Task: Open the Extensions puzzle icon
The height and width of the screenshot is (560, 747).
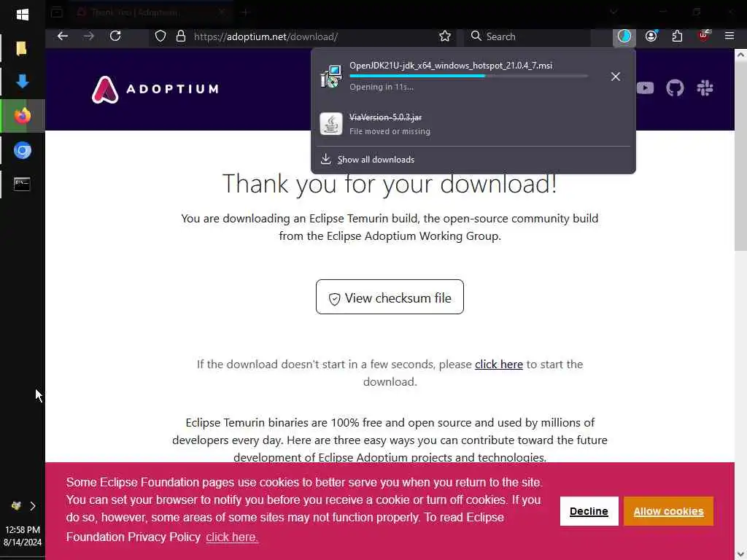Action: (677, 36)
